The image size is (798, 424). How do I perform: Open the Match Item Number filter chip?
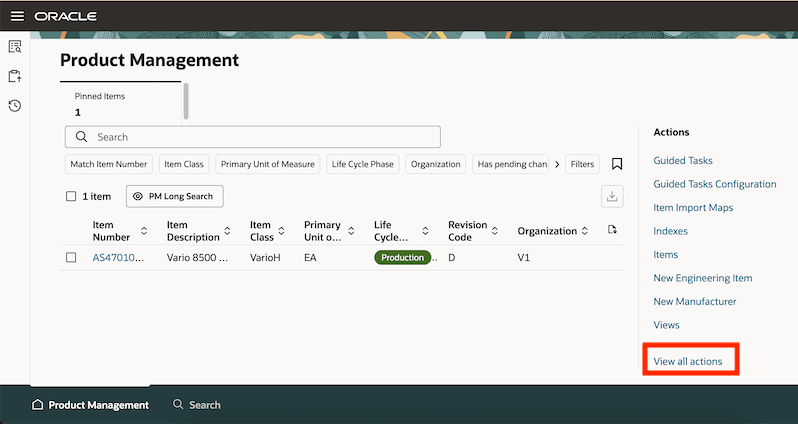coord(108,164)
